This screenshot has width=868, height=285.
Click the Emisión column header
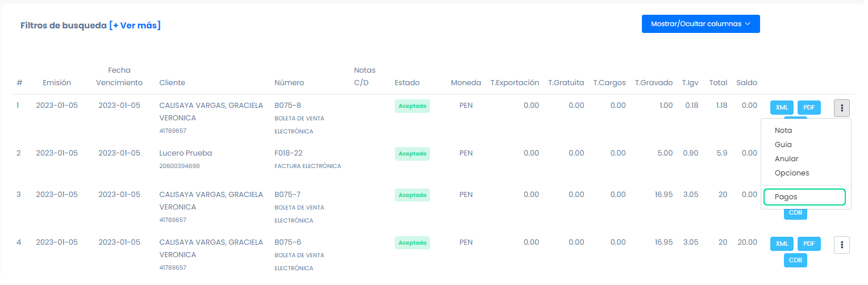(57, 83)
